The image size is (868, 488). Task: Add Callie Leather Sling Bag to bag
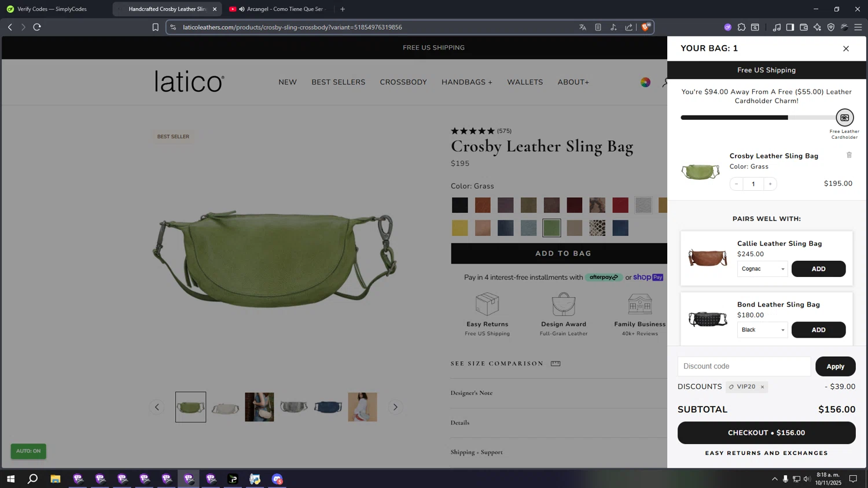[818, 269]
